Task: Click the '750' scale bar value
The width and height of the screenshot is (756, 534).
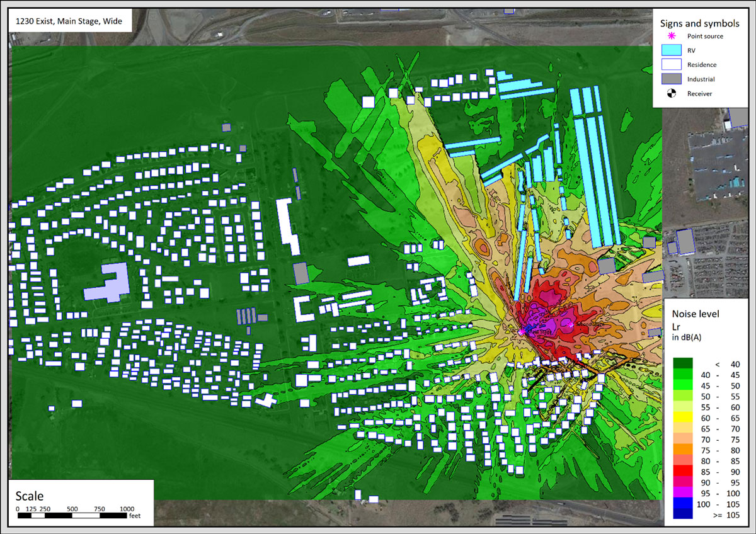Action: coord(99,509)
